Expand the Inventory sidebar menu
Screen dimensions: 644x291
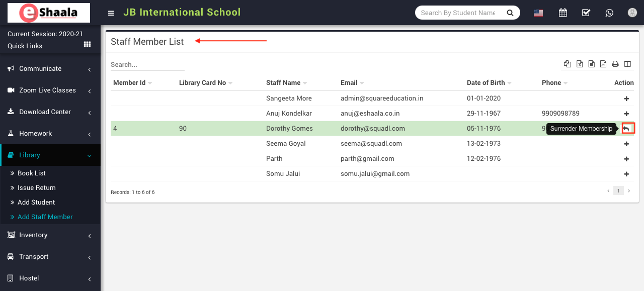point(50,235)
